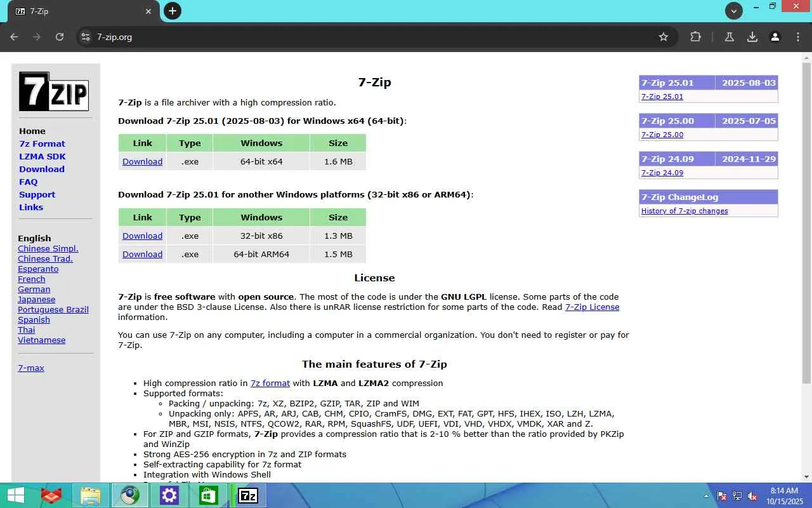
Task: Open the green Store icon in taskbar
Action: [209, 495]
